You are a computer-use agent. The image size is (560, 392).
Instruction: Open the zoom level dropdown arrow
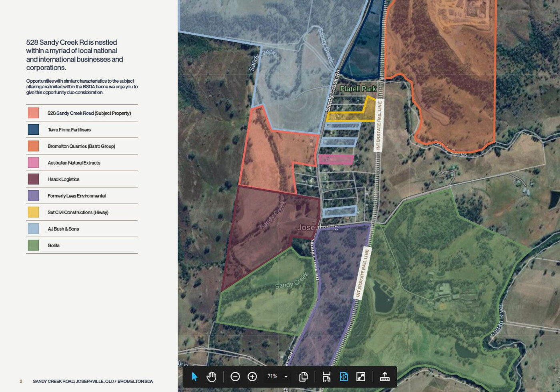click(286, 376)
